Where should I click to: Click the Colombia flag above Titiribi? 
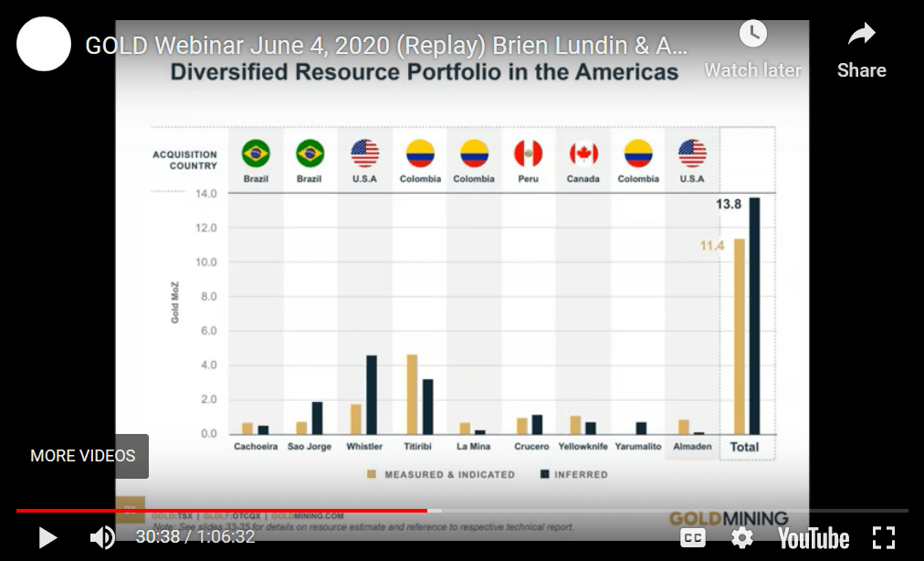(x=420, y=154)
